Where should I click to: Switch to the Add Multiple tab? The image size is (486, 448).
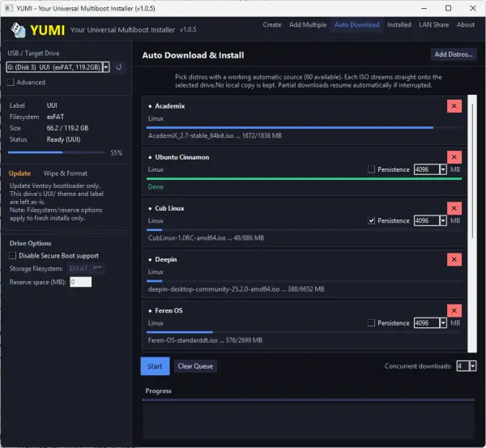tap(308, 25)
